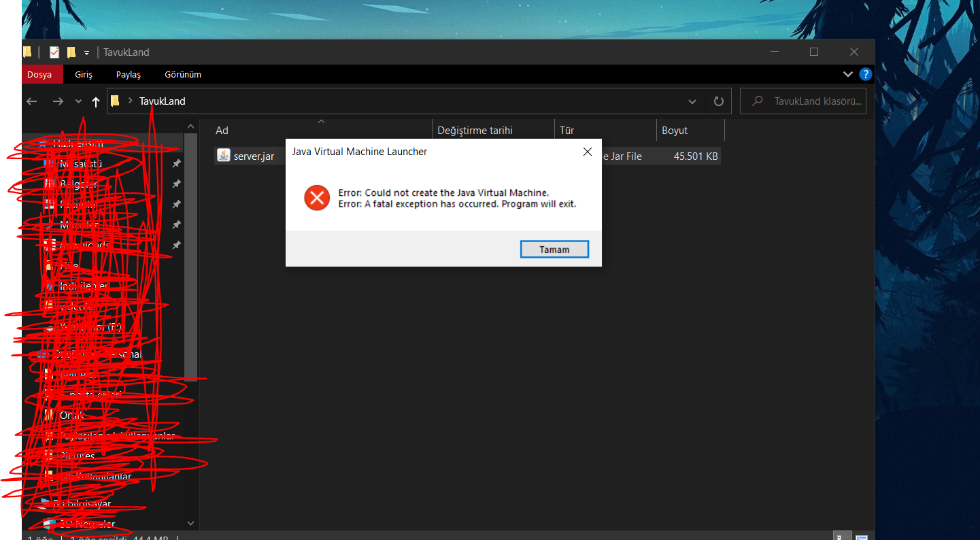Click the Properties checkmark icon in title bar
980x540 pixels.
click(54, 52)
